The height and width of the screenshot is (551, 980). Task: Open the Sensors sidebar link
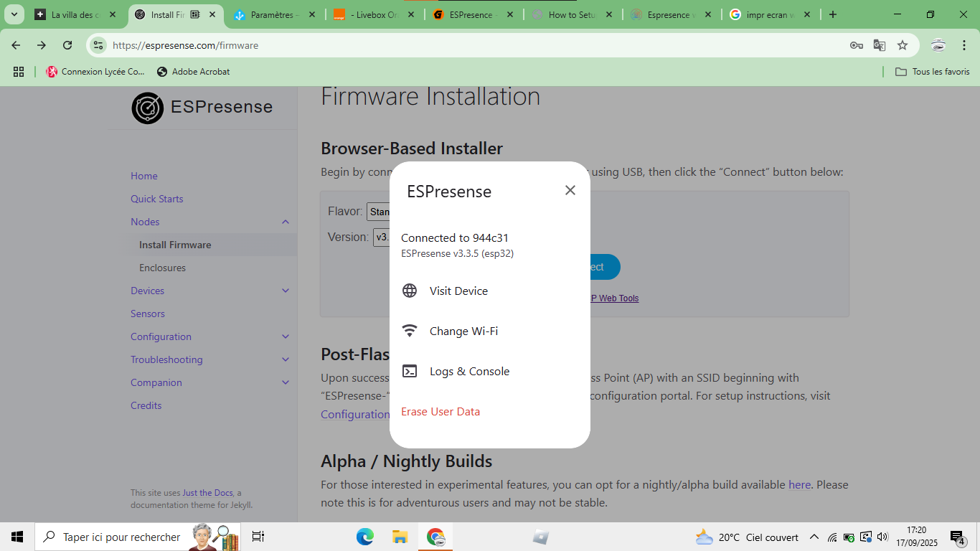(148, 314)
